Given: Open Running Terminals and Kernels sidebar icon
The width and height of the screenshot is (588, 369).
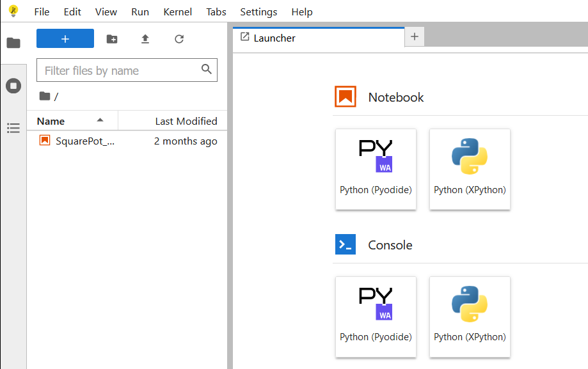Looking at the screenshot, I should click(13, 86).
